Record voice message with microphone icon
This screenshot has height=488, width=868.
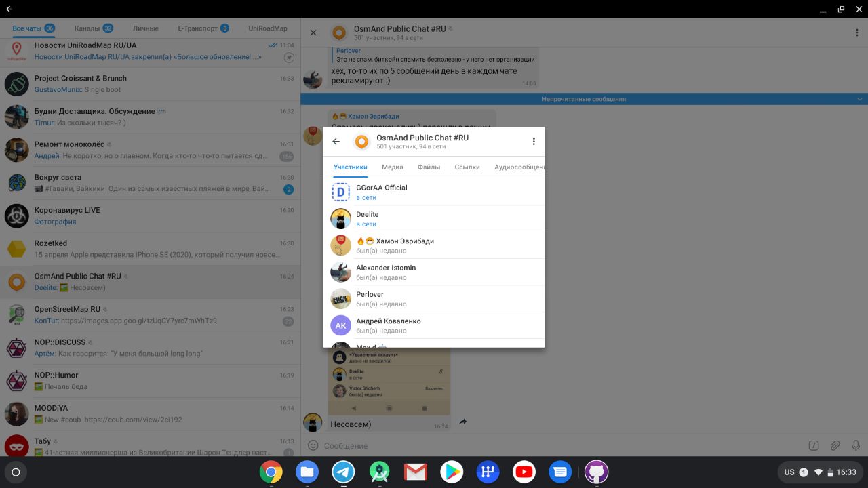(x=856, y=445)
